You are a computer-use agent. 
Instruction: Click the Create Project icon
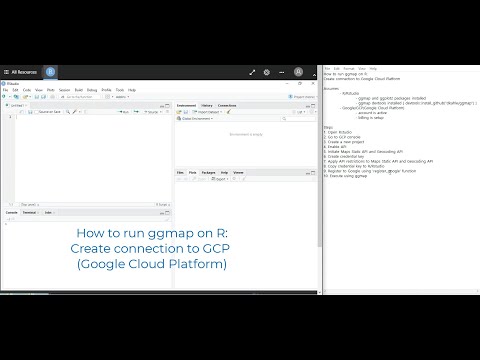(x=16, y=97)
